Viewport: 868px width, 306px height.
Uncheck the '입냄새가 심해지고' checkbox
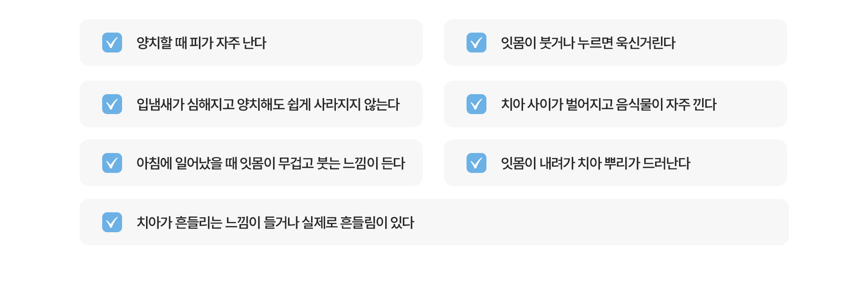click(x=112, y=104)
